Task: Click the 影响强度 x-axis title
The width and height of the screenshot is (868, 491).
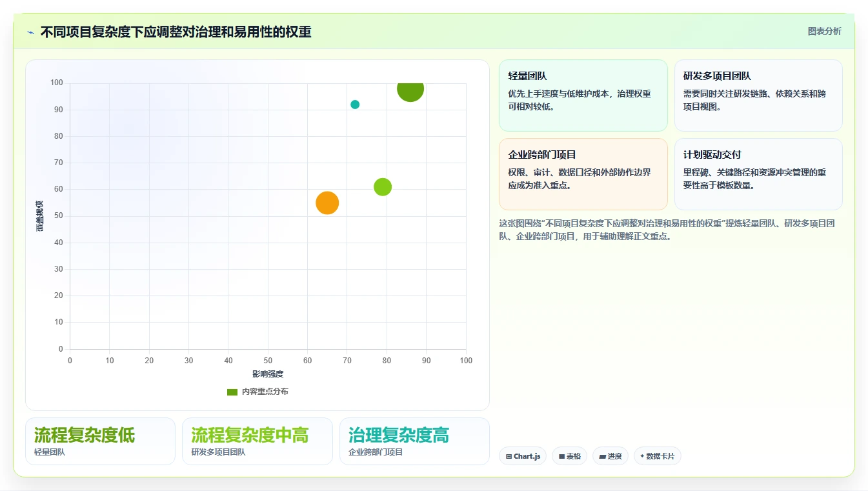Action: (x=268, y=374)
